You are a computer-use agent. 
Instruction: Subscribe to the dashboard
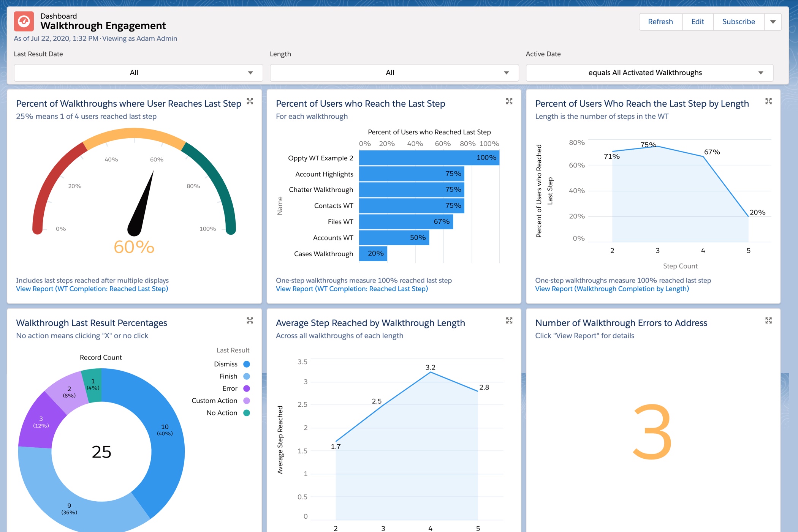click(x=738, y=22)
